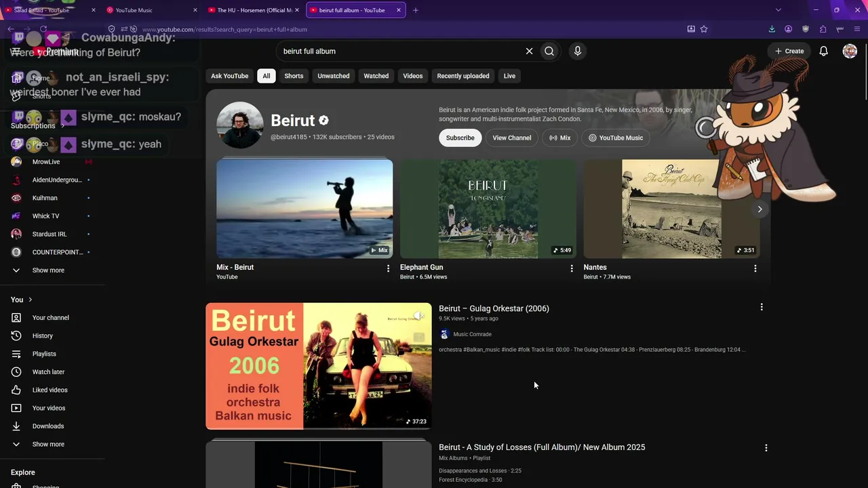The image size is (868, 488).
Task: Open options menu for Gulag Orkestar result
Action: click(762, 307)
